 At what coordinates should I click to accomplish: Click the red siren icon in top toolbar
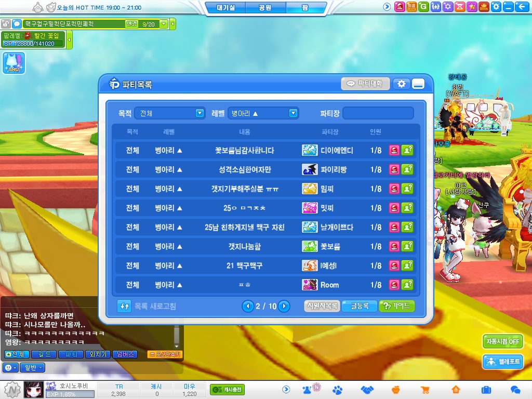400,7
